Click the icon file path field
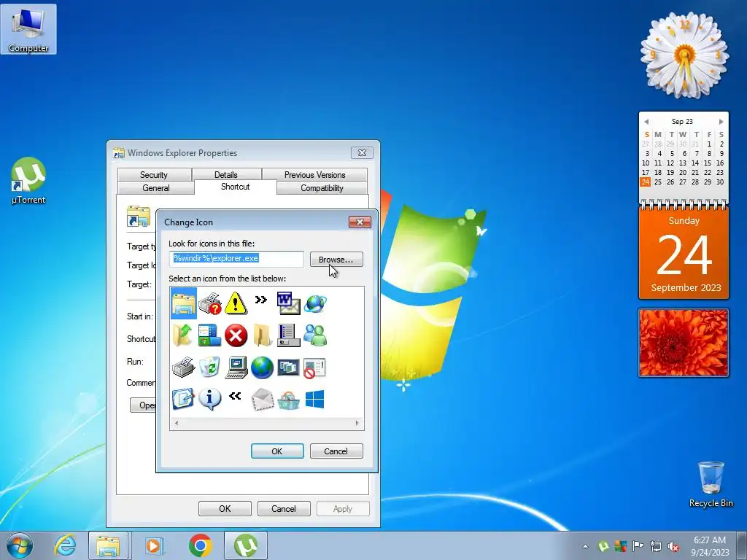 [x=236, y=259]
